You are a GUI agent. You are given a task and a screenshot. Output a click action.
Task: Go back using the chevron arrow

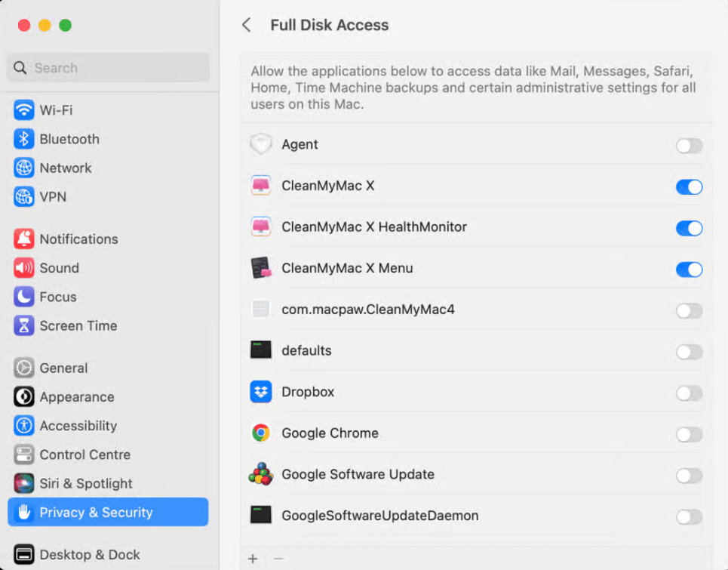(x=246, y=25)
